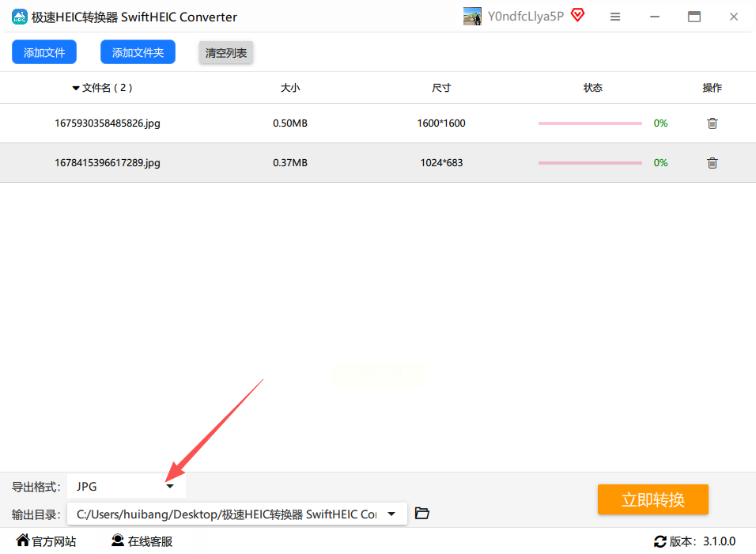Select file name 1675930358485826.jpg
756x554 pixels.
tap(107, 123)
